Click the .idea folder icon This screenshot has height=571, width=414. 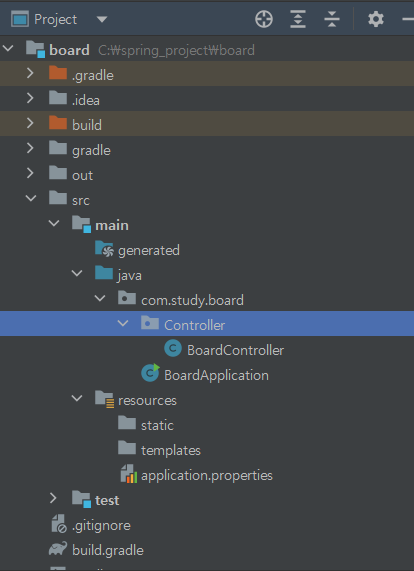[58, 98]
